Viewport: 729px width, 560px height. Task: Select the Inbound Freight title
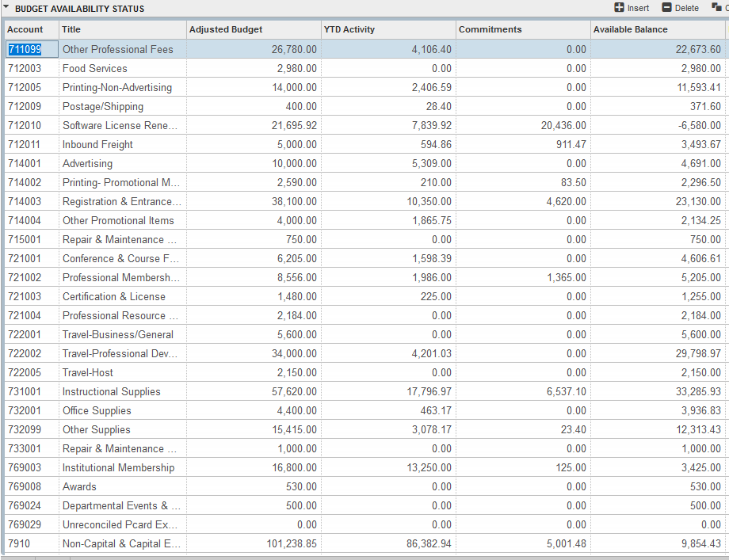tap(97, 144)
